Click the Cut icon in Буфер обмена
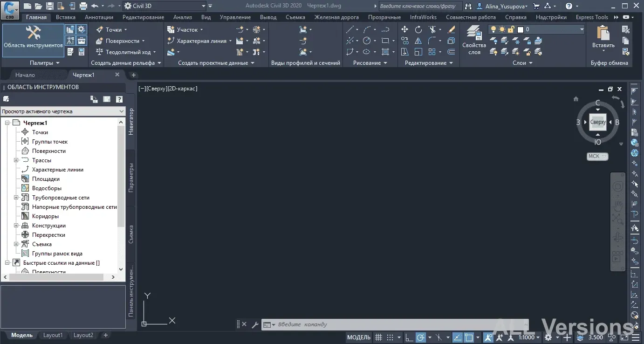Screen dimensions: 644x344 click(x=626, y=29)
